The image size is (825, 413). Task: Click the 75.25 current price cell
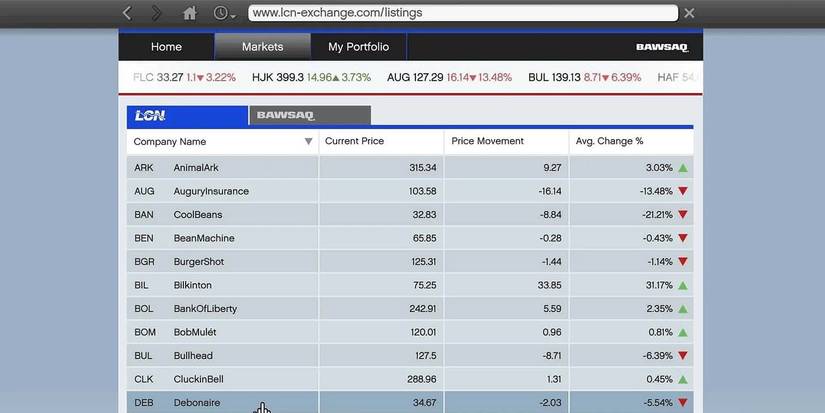coord(381,285)
